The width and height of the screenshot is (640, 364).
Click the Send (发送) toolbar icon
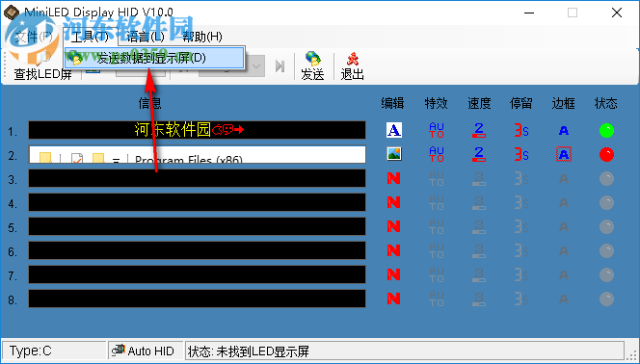312,66
